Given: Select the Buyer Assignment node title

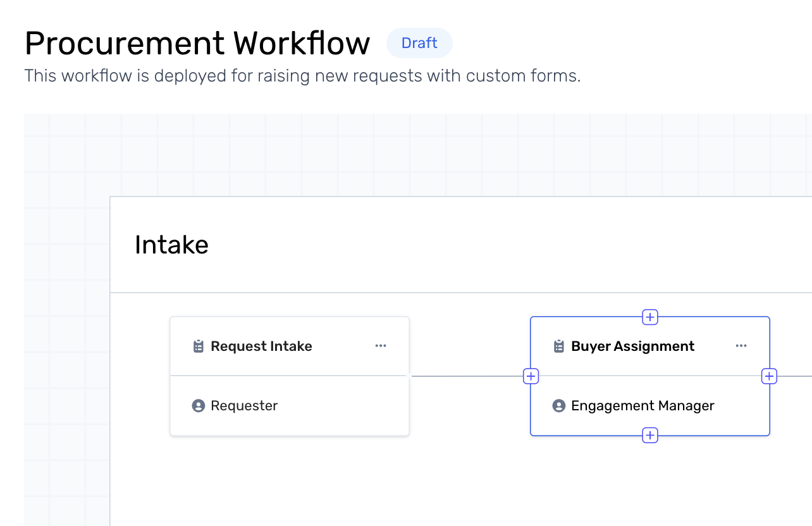Looking at the screenshot, I should point(632,346).
